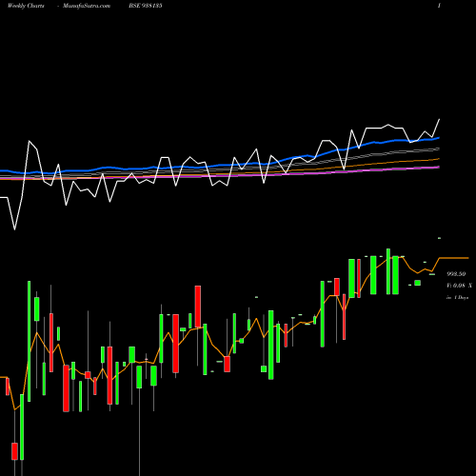Click the BSE stock code label

[146, 6]
